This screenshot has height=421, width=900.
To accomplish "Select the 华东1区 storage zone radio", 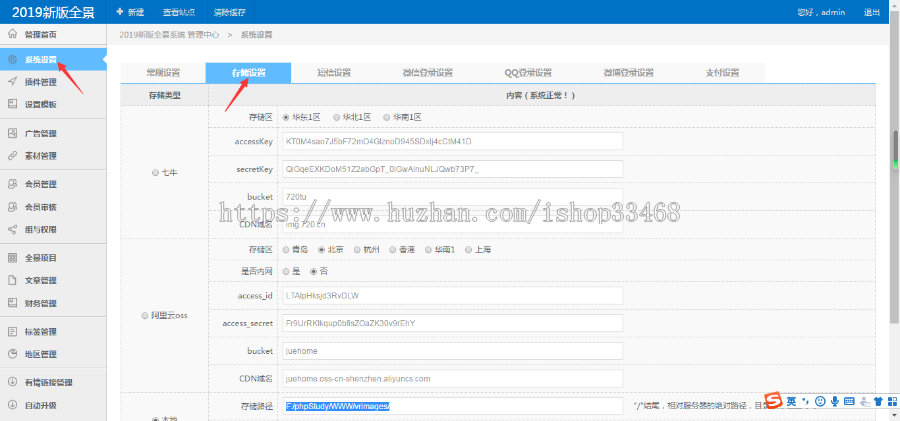I will (286, 117).
